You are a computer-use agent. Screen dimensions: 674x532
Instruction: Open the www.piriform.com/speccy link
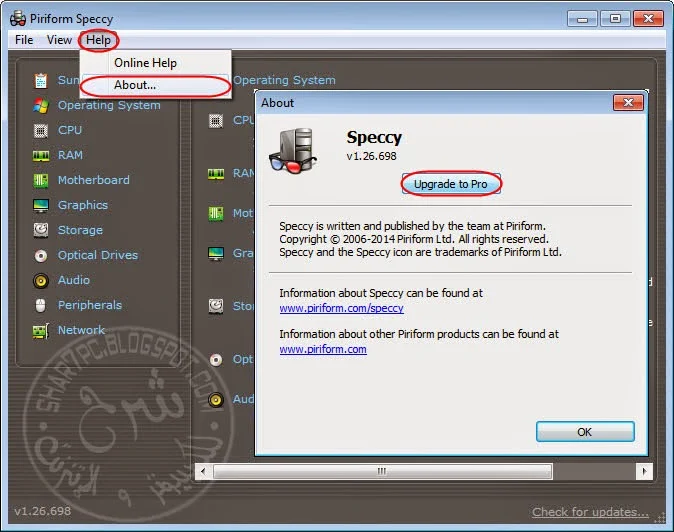click(341, 308)
